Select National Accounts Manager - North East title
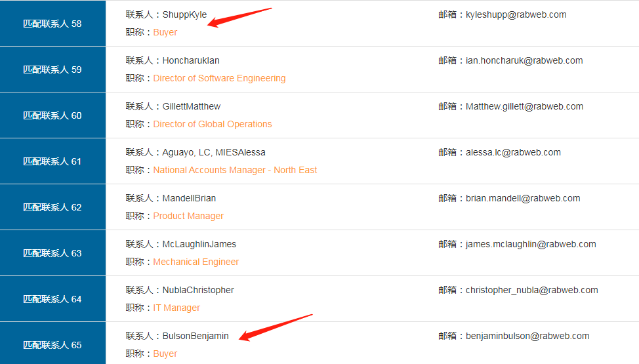This screenshot has height=364, width=639. pyautogui.click(x=235, y=170)
